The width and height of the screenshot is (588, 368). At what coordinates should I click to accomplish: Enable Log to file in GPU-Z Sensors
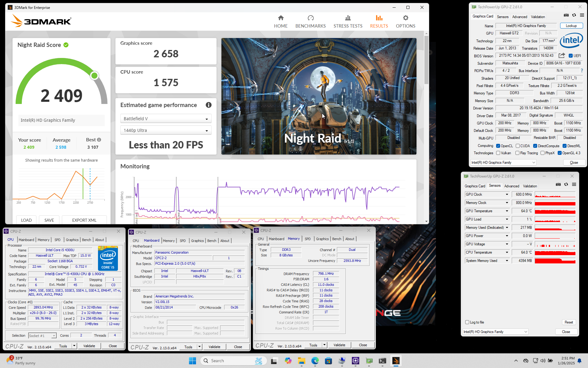click(x=467, y=322)
